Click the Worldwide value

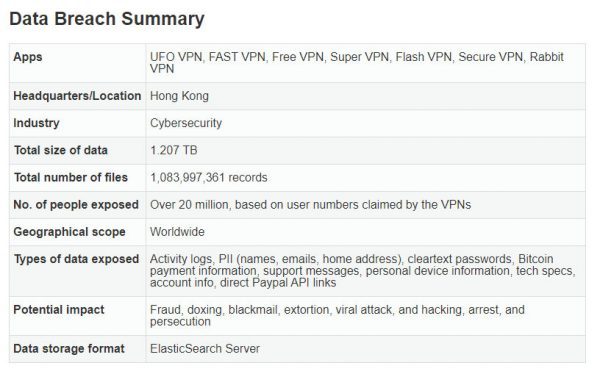pyautogui.click(x=177, y=232)
